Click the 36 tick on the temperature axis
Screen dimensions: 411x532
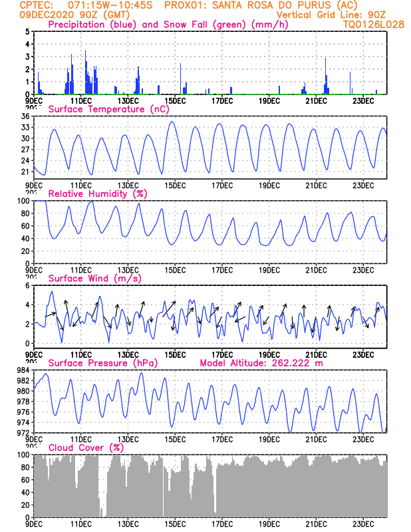pyautogui.click(x=26, y=116)
